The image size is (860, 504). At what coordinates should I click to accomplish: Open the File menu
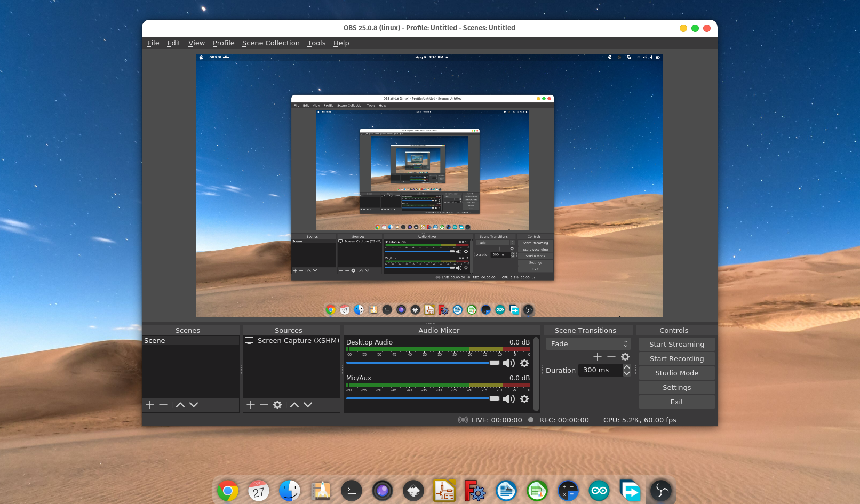tap(153, 43)
